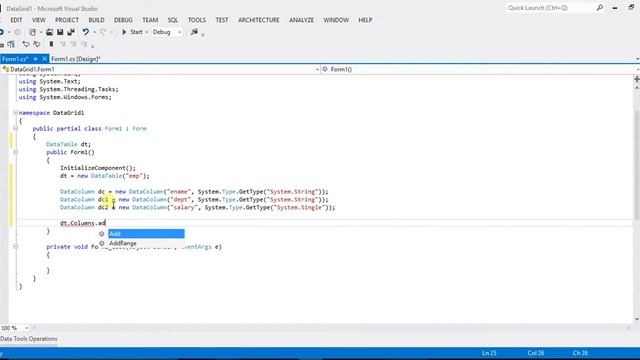This screenshot has height=360, width=640.
Task: Close the Form1.cs tab
Action: point(44,59)
